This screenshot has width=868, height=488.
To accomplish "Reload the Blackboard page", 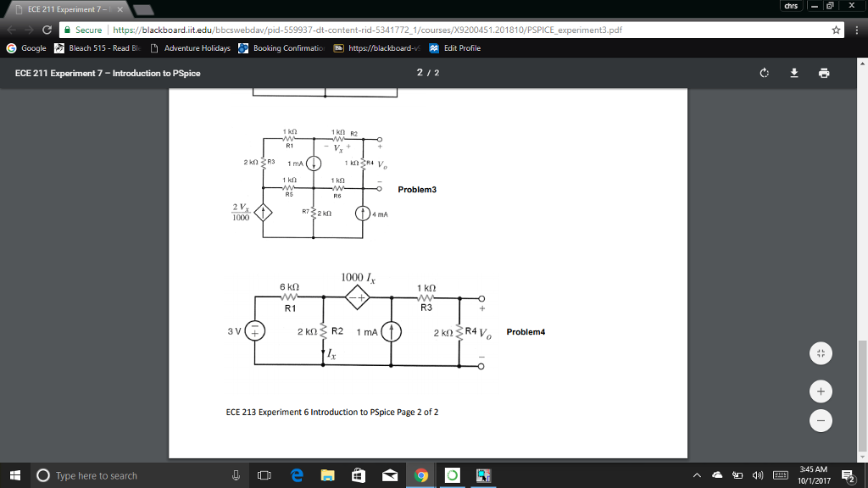I will pos(47,28).
